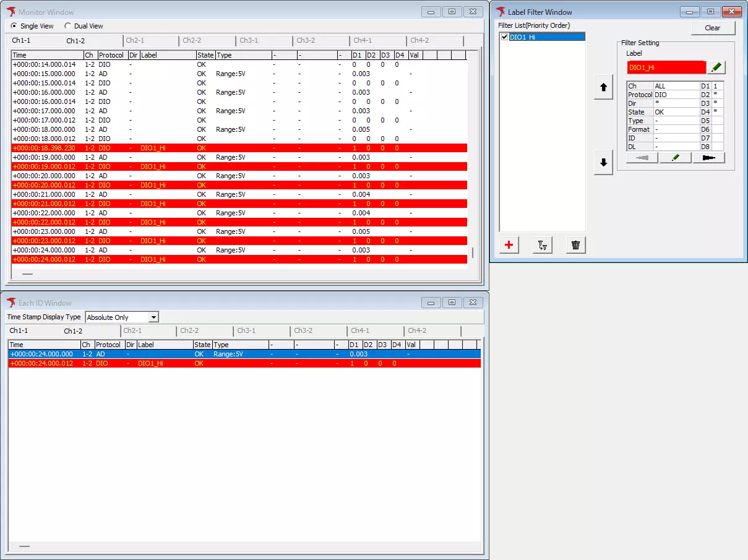Click the down arrow to lower filter priority
Viewport: 748px width, 560px height.
(x=603, y=163)
